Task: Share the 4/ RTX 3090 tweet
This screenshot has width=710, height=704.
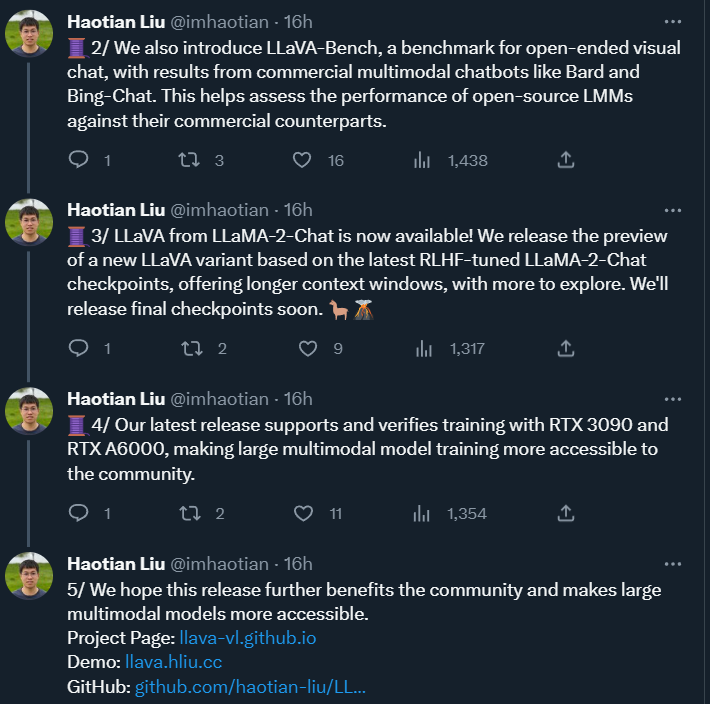Action: tap(566, 513)
